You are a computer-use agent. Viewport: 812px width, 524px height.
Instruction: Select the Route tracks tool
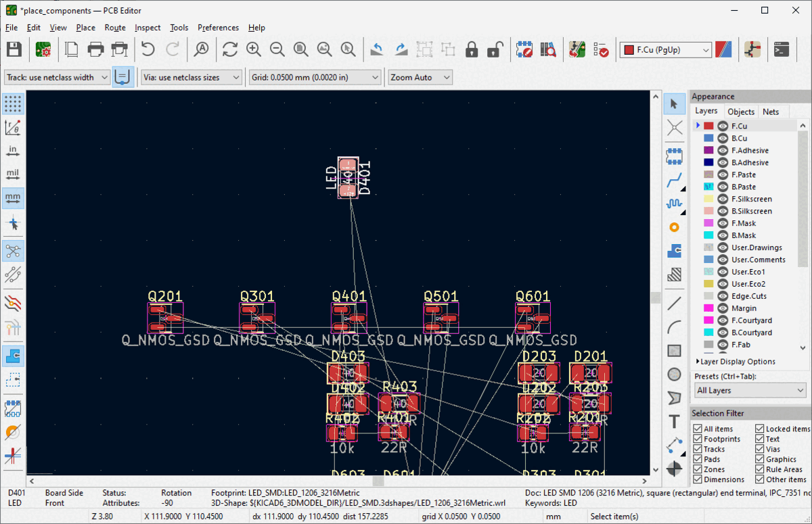tap(674, 181)
